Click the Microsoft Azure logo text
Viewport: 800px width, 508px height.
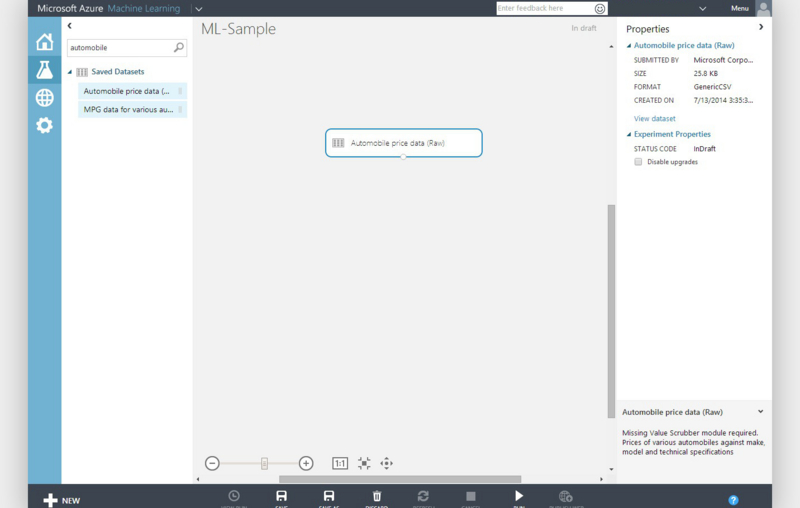70,8
